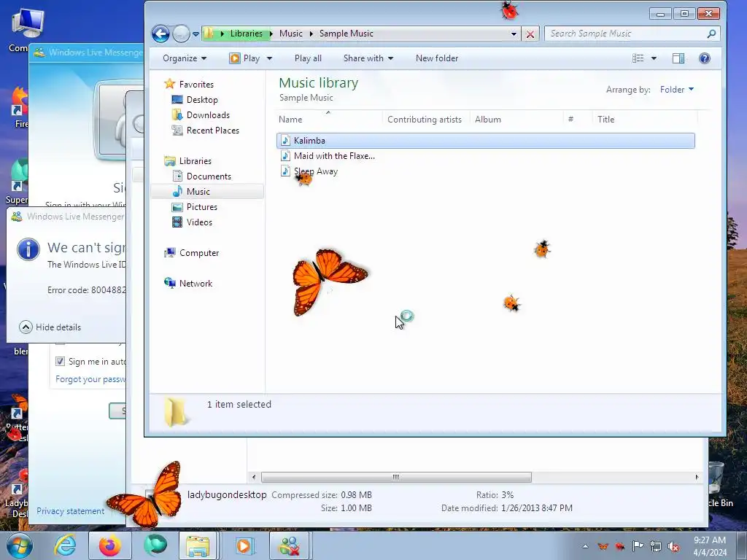Open Windows Explorer taskbar button

pyautogui.click(x=198, y=545)
